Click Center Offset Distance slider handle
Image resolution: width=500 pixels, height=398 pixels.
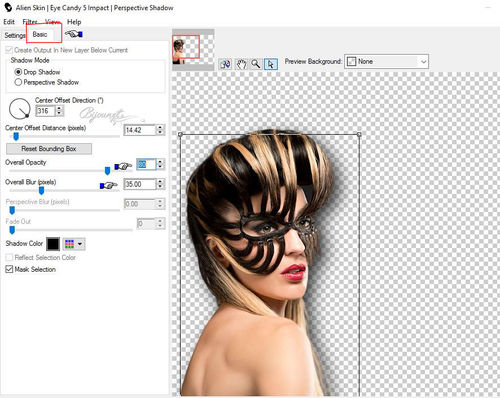coord(16,136)
